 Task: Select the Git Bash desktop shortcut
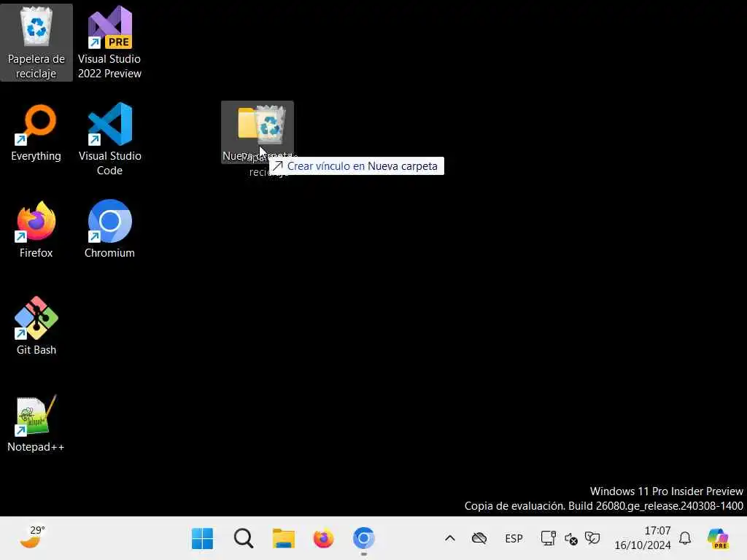36,327
